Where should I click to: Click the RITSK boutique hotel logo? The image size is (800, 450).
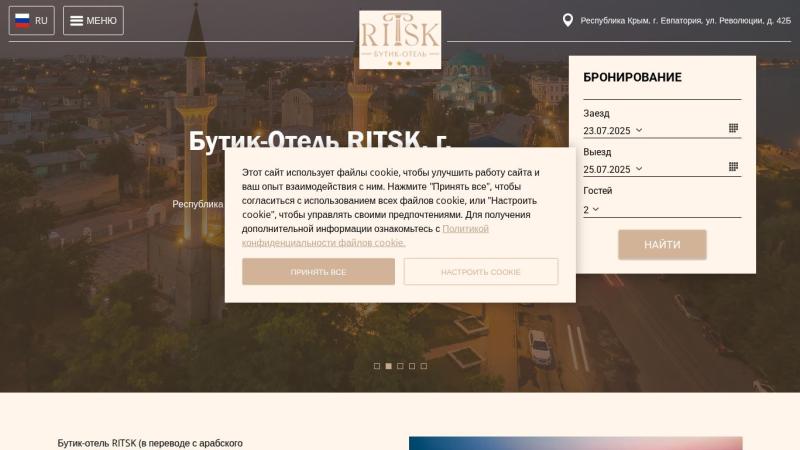click(400, 40)
